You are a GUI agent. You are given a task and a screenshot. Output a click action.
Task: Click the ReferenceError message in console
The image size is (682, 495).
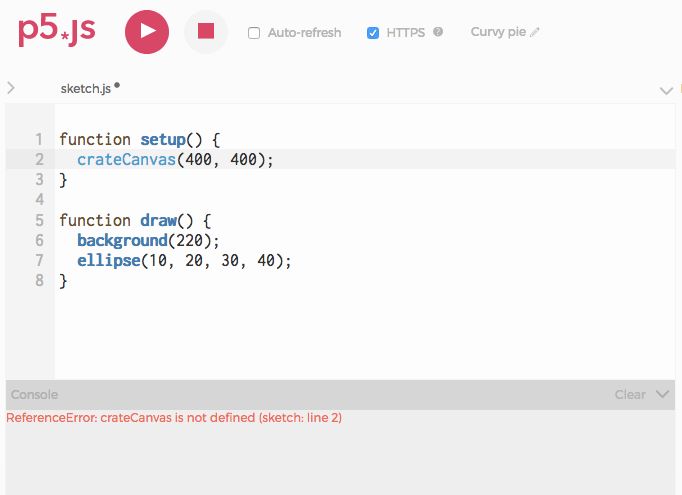tap(174, 418)
